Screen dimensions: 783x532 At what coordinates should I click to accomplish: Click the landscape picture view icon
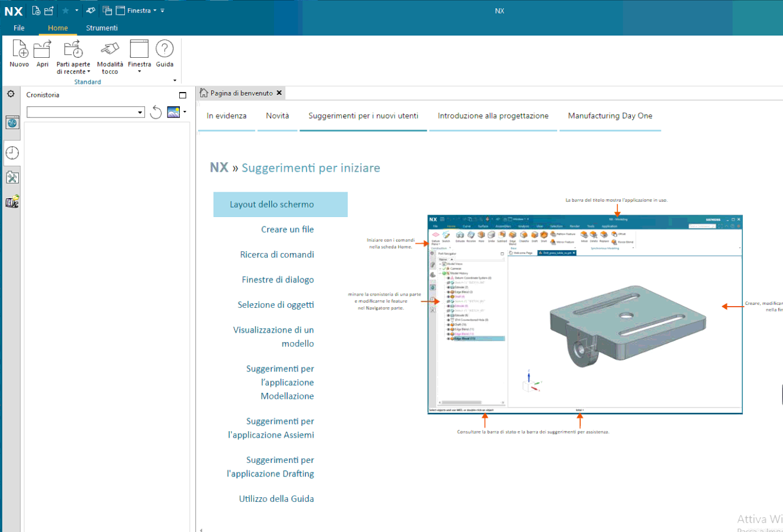(173, 112)
